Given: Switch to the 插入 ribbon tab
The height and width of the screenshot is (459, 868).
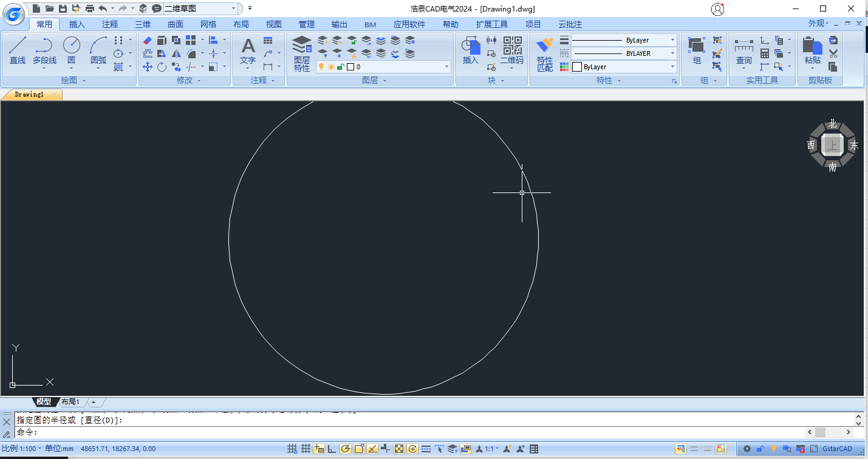Looking at the screenshot, I should (77, 24).
